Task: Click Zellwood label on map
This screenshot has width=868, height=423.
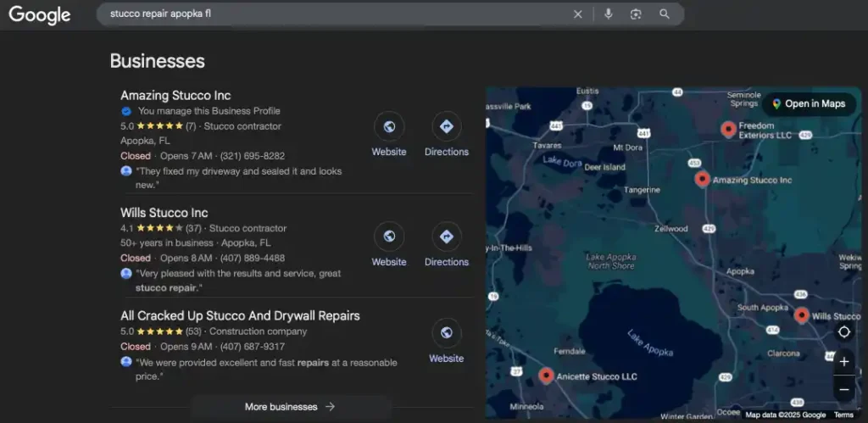Action: (671, 229)
